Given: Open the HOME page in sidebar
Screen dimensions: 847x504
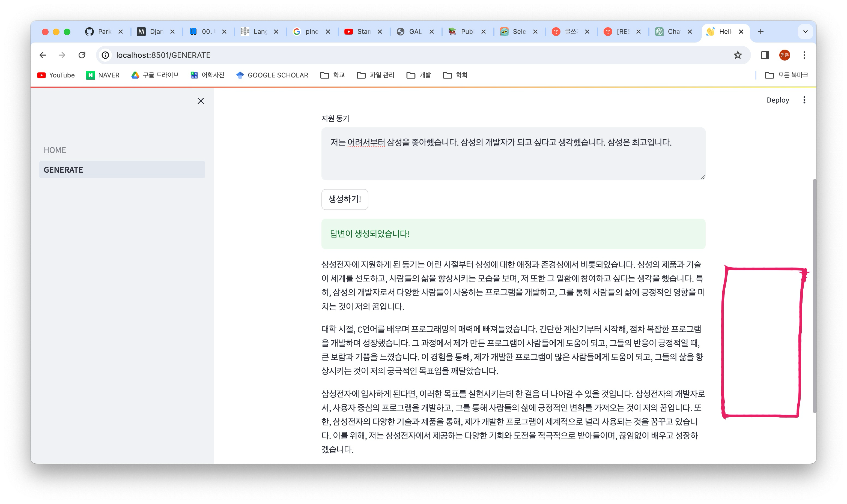Looking at the screenshot, I should pyautogui.click(x=122, y=150).
